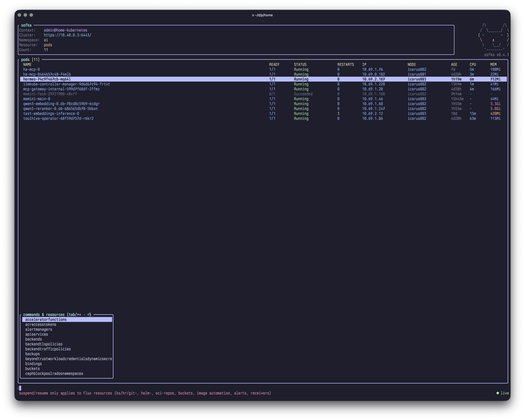Choose backendtlspolicies from the resources list

[x=67, y=344]
